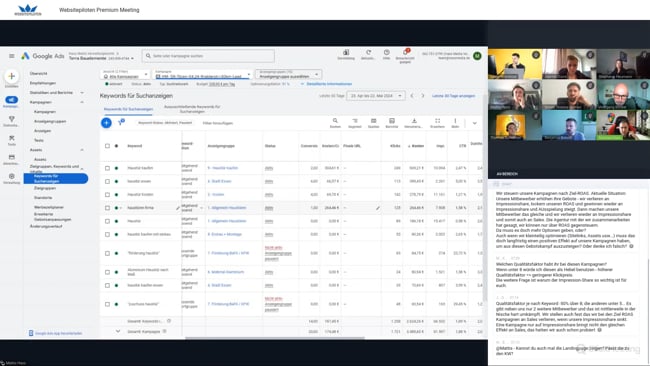Image resolution: width=650 pixels, height=366 pixels.
Task: Open Zielgruppen in side navigation
Action: click(x=45, y=188)
